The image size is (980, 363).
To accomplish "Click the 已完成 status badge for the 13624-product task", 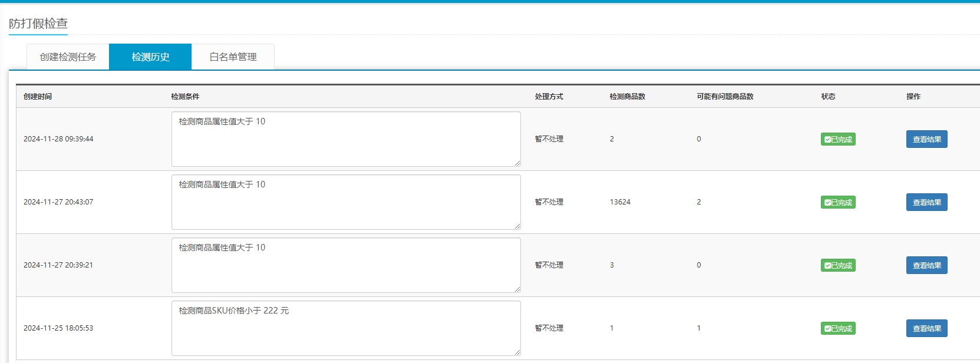I will (837, 202).
